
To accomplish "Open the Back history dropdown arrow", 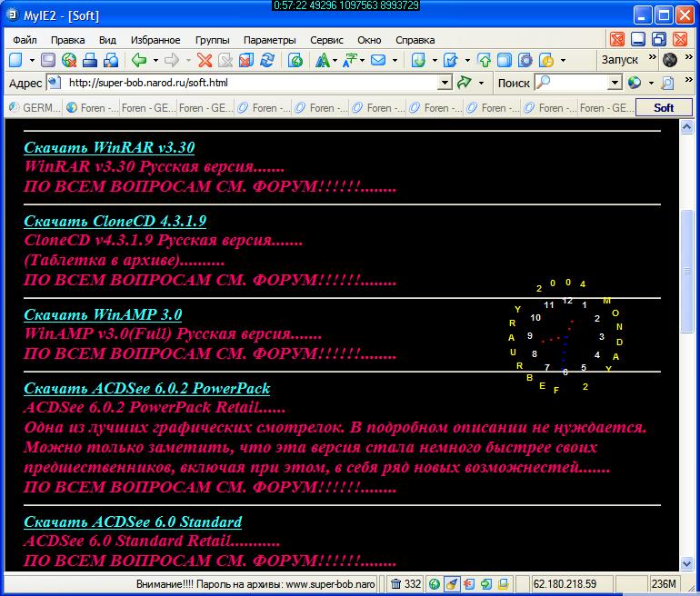I will (x=155, y=60).
